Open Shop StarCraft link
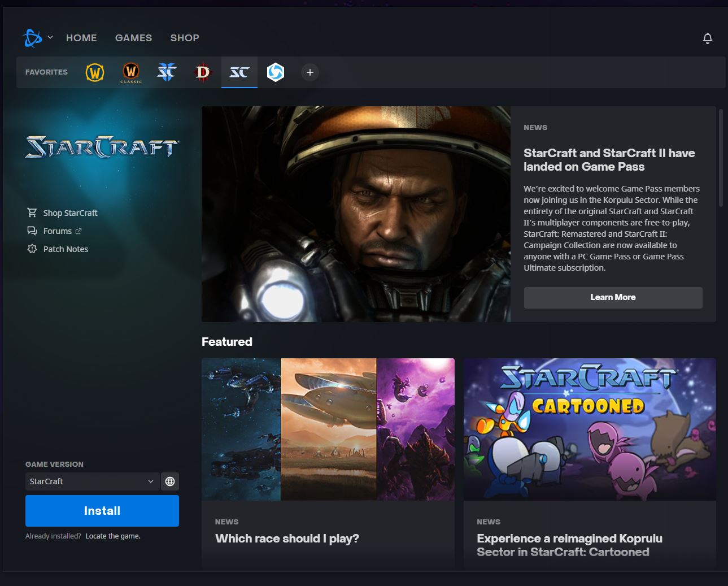This screenshot has height=586, width=728. 70,213
